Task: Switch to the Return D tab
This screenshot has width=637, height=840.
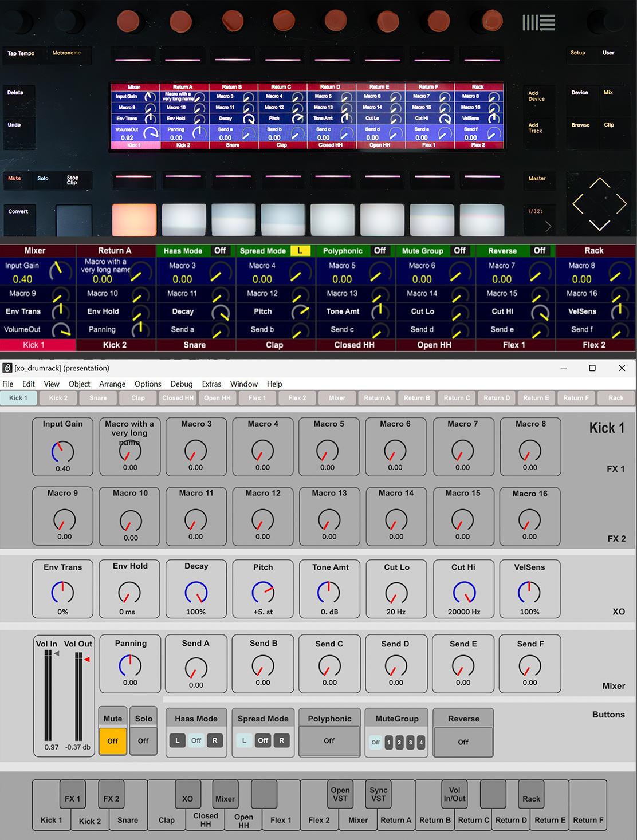Action: click(x=497, y=398)
